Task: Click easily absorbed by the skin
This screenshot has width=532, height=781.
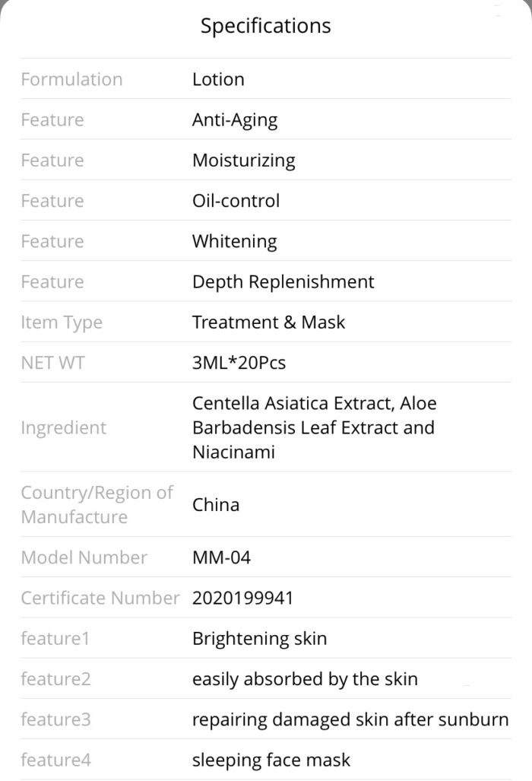Action: [305, 679]
